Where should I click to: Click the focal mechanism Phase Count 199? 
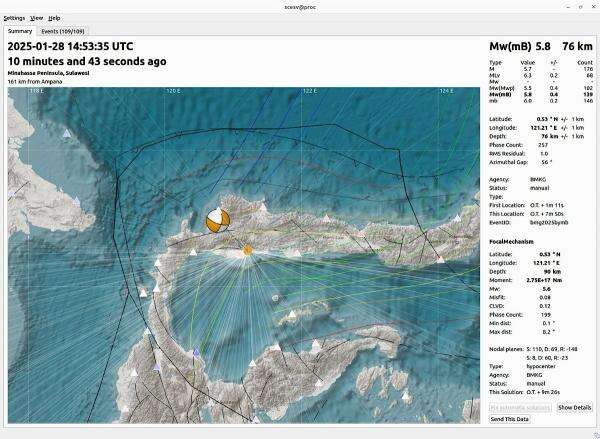coord(546,315)
